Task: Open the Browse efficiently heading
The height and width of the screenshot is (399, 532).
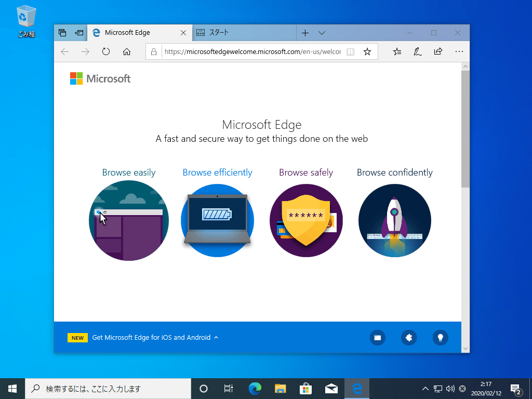Action: (218, 172)
